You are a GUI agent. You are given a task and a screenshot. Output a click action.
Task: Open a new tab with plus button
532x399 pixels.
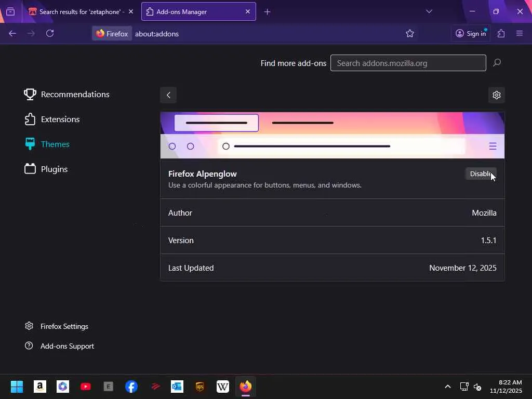click(x=268, y=12)
